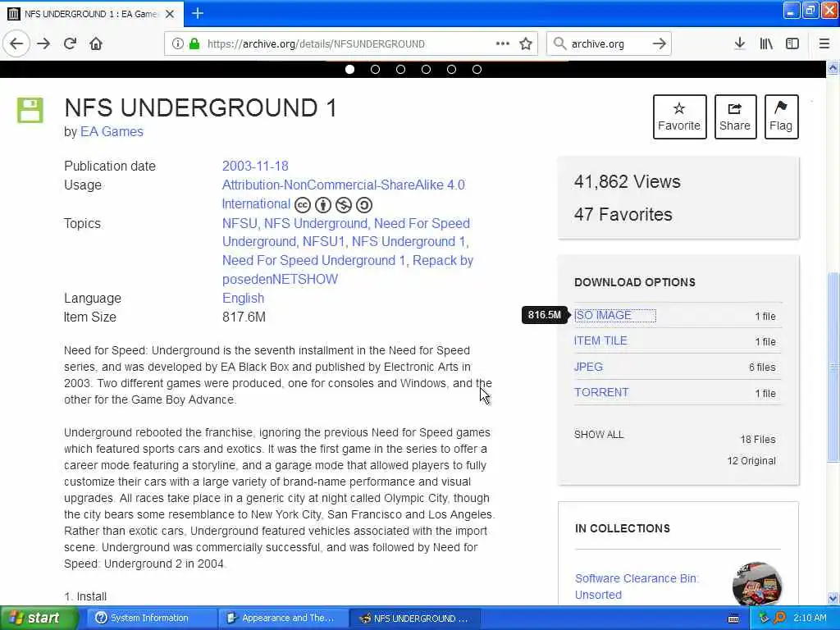Click the Software Clearance Bin collection thumbnail
Viewport: 840px width, 630px height.
point(757,584)
